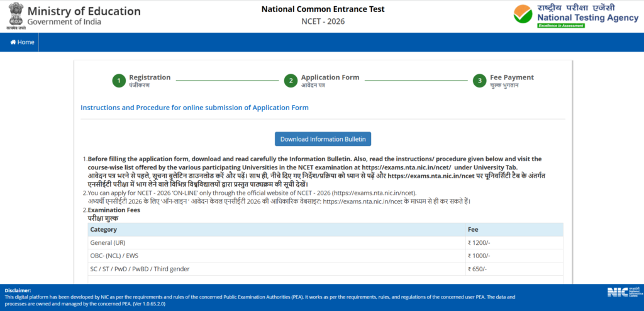The image size is (644, 311).
Task: Click the National Testing Agency logo
Action: tap(576, 16)
